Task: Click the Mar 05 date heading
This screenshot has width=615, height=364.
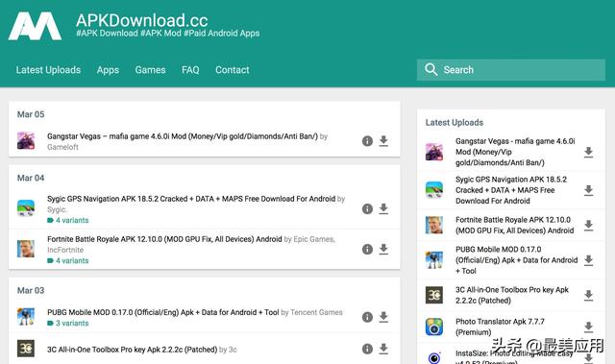Action: (x=31, y=114)
